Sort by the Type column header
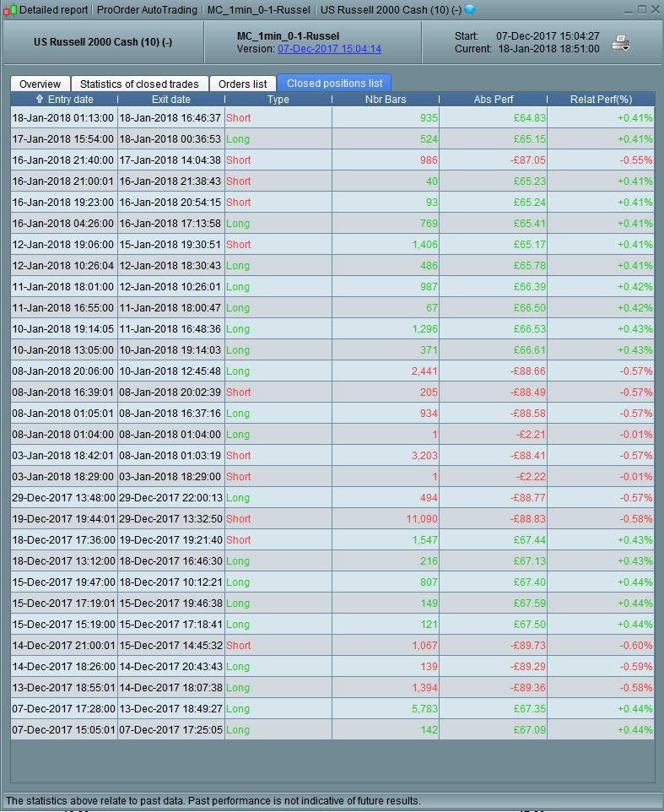The image size is (664, 812). 278,100
